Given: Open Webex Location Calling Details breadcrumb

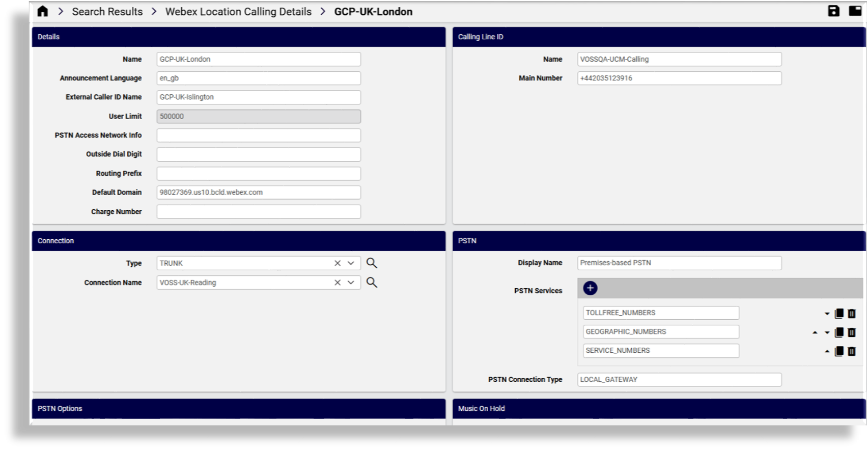Looking at the screenshot, I should (238, 11).
